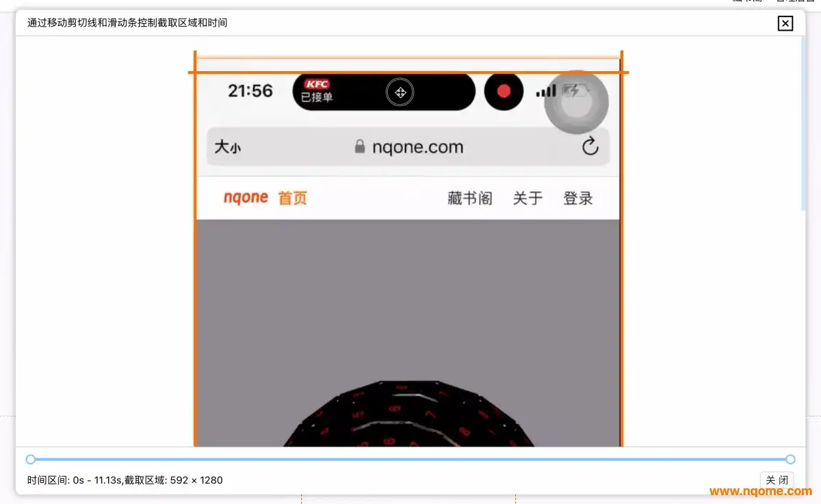Select the 首页 navigation tab
The height and width of the screenshot is (504, 821).
(291, 198)
